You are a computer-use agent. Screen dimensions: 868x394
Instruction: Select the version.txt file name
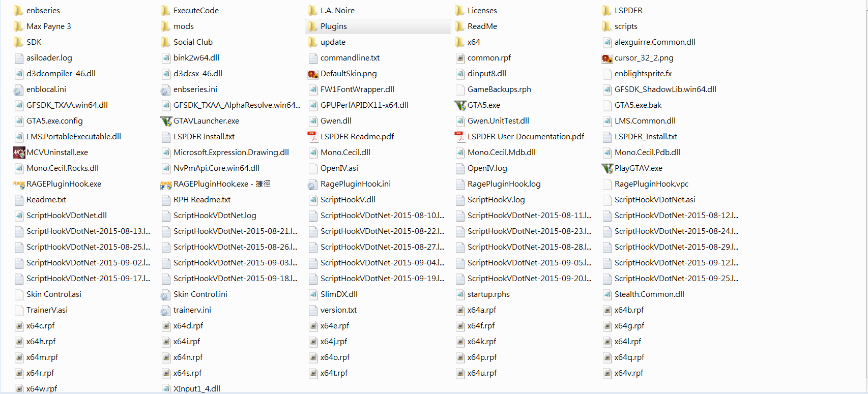tap(338, 310)
